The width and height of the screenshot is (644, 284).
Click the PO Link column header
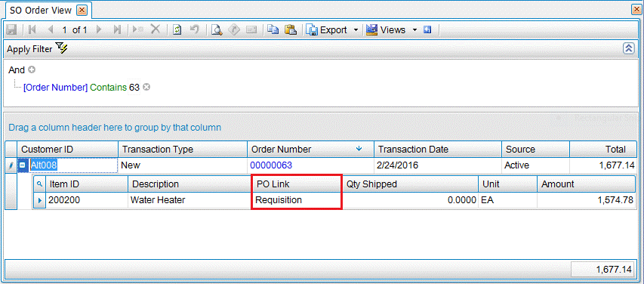pos(297,184)
